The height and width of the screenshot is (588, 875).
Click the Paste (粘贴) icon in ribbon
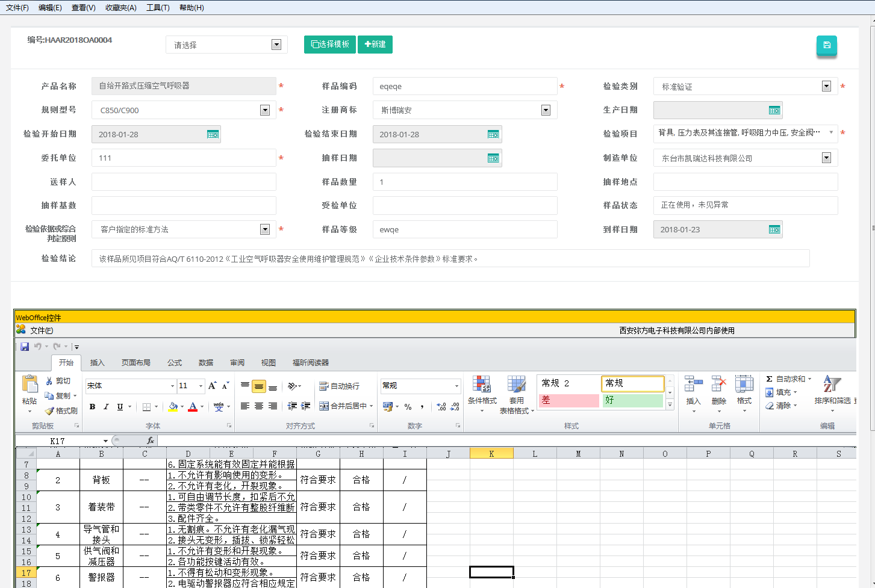[x=30, y=385]
